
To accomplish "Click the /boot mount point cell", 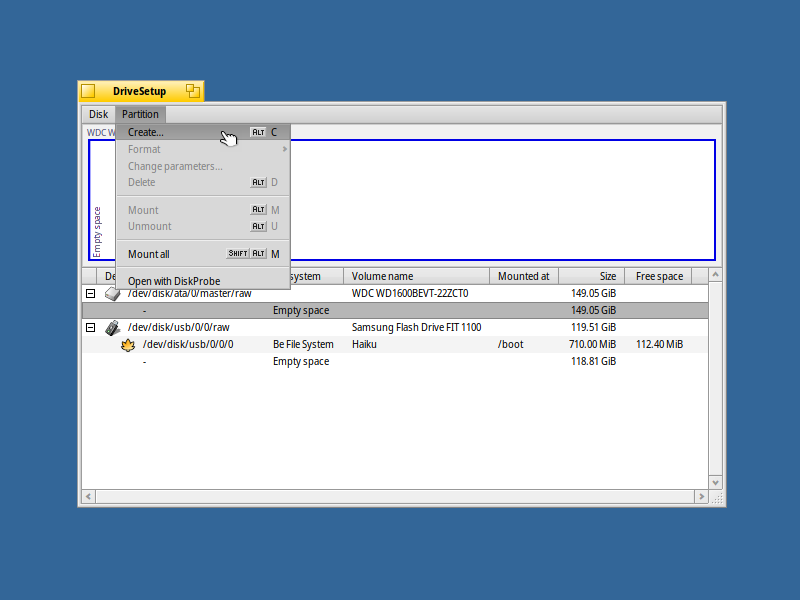I will tap(510, 344).
